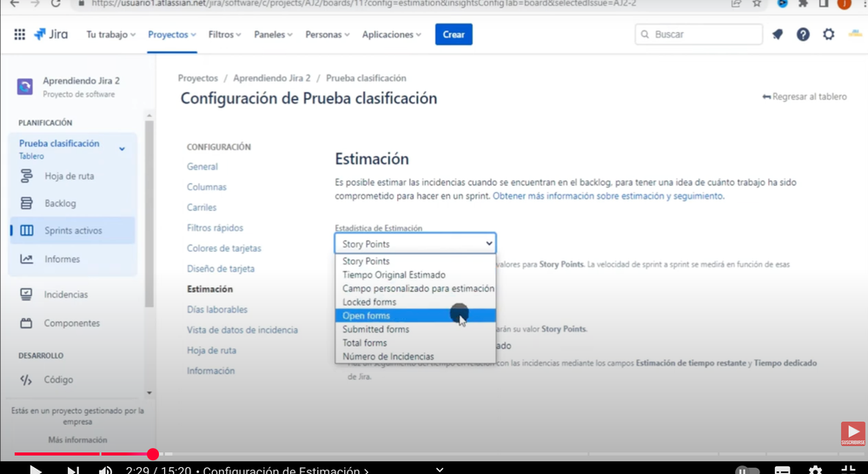Select Tiempo Original Estimado option
The height and width of the screenshot is (474, 868).
(415, 275)
